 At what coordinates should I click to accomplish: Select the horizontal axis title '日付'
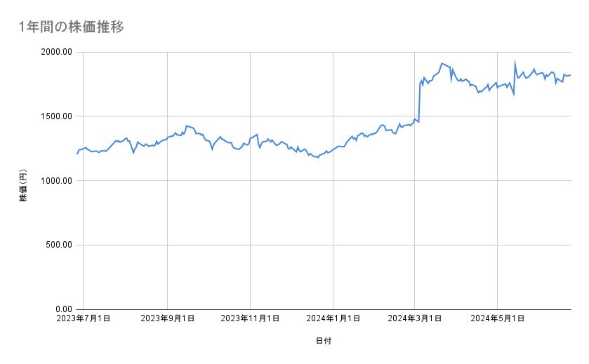coord(324,341)
